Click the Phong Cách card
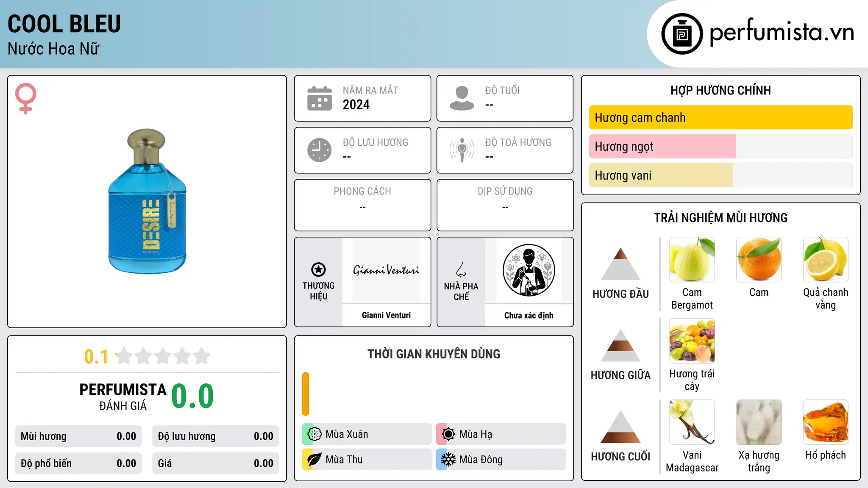868x488 pixels. (x=362, y=205)
